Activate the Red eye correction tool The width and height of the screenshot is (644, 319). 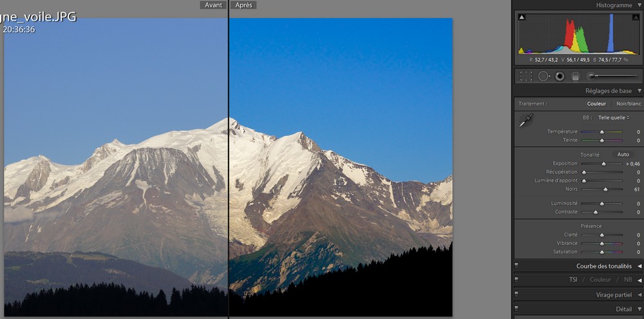pos(560,76)
